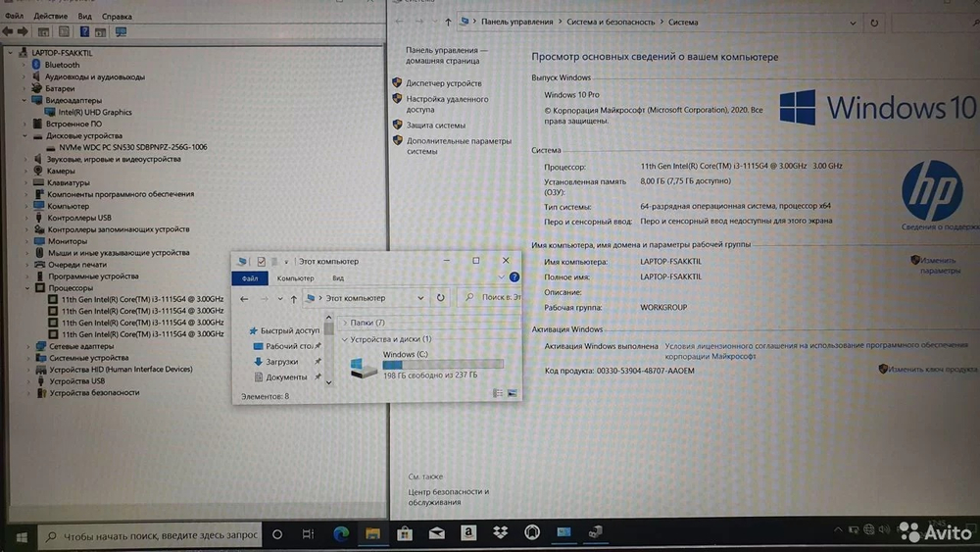Click Explorer Back arrow button
Viewport: 980px width, 552px height.
(244, 299)
